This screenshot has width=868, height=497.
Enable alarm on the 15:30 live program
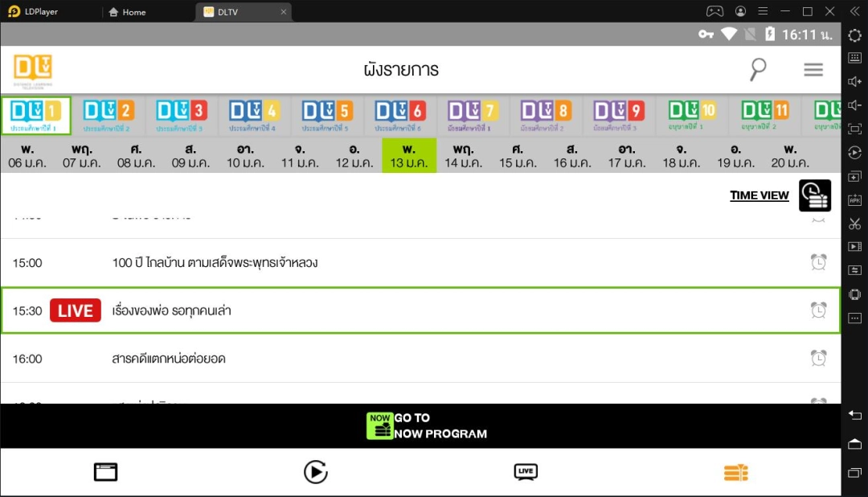(x=818, y=310)
